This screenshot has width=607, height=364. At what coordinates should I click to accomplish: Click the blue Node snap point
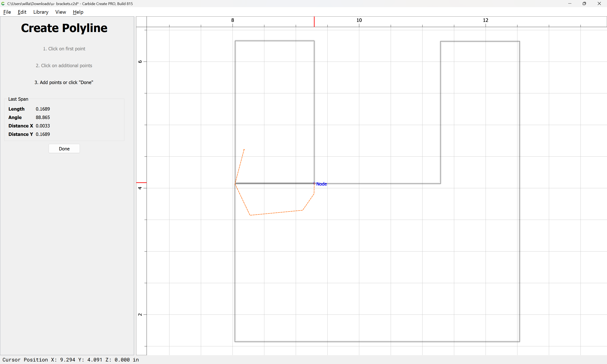pos(314,183)
